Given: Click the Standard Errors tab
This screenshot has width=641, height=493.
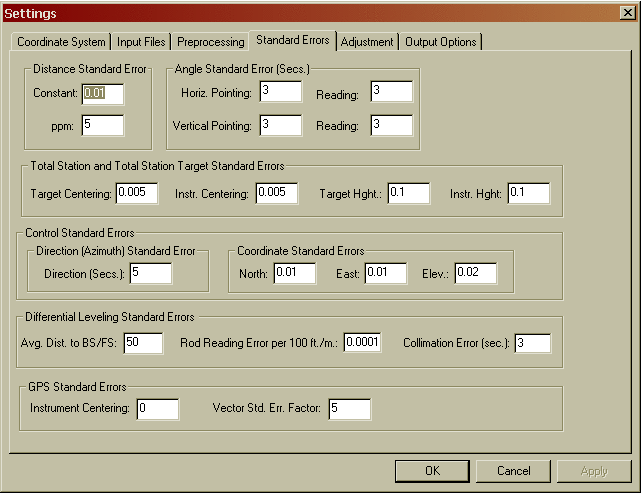Looking at the screenshot, I should tap(293, 40).
